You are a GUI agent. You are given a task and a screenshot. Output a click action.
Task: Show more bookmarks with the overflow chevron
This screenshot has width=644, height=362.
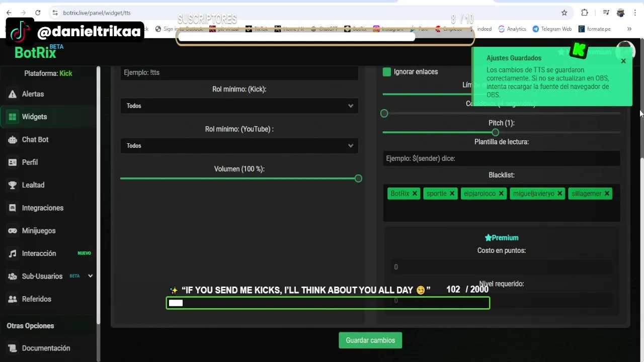coord(629,29)
